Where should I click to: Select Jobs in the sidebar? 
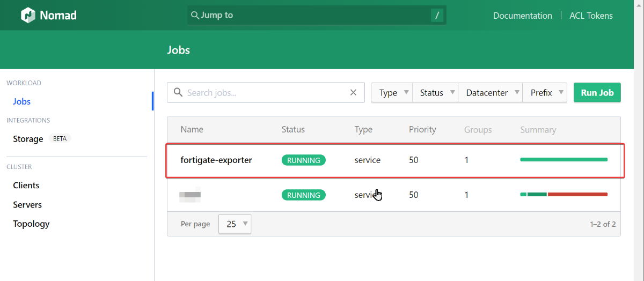click(x=22, y=101)
